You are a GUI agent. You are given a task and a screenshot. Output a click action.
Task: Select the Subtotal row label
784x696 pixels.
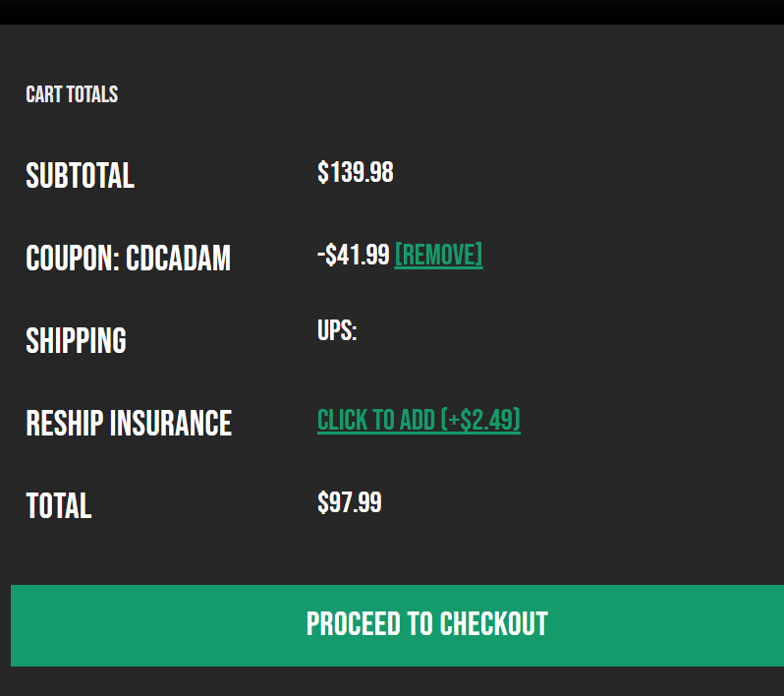(80, 176)
